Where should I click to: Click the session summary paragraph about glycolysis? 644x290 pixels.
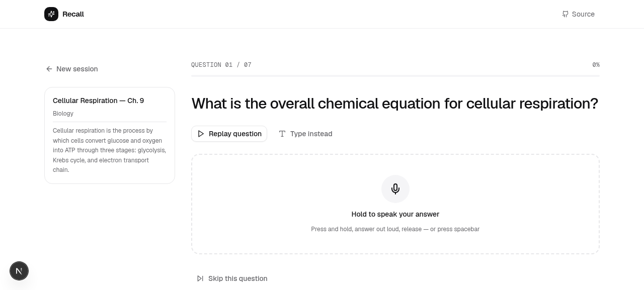(x=109, y=150)
